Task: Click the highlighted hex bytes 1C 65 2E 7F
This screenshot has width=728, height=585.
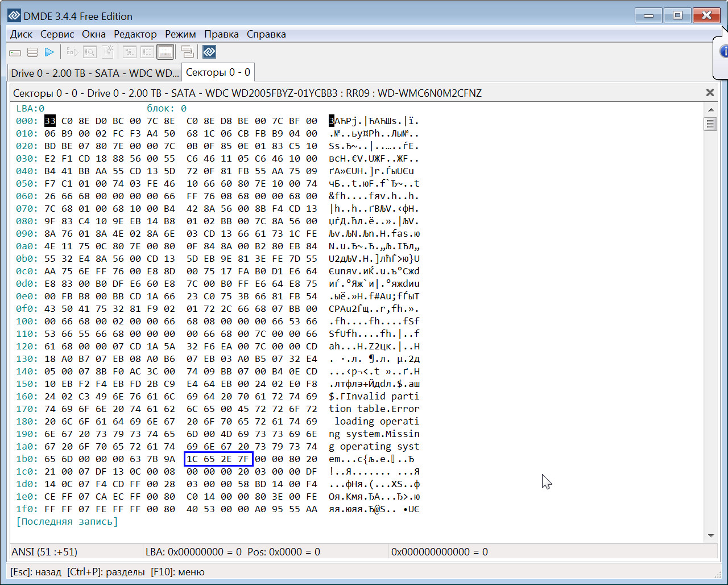Action: tap(218, 459)
